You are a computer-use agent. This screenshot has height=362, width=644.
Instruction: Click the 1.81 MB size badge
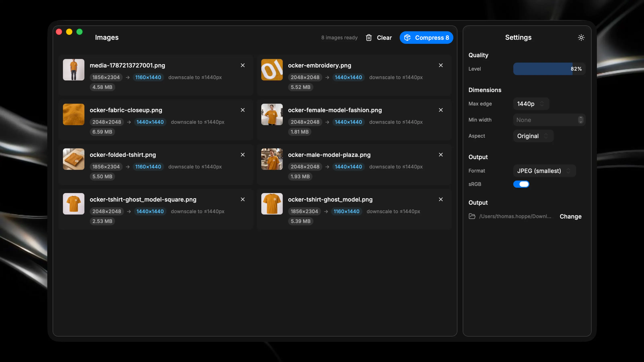tap(299, 132)
